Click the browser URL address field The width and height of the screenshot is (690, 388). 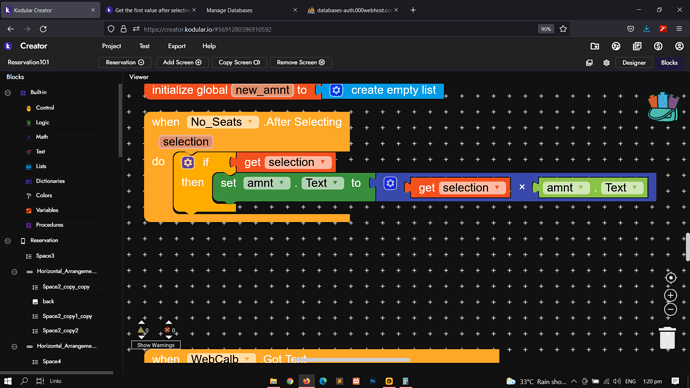coord(337,29)
